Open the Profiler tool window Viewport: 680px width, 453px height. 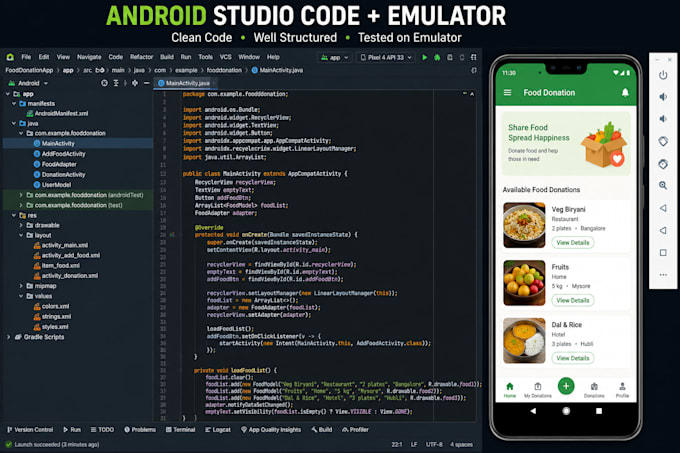pyautogui.click(x=355, y=430)
